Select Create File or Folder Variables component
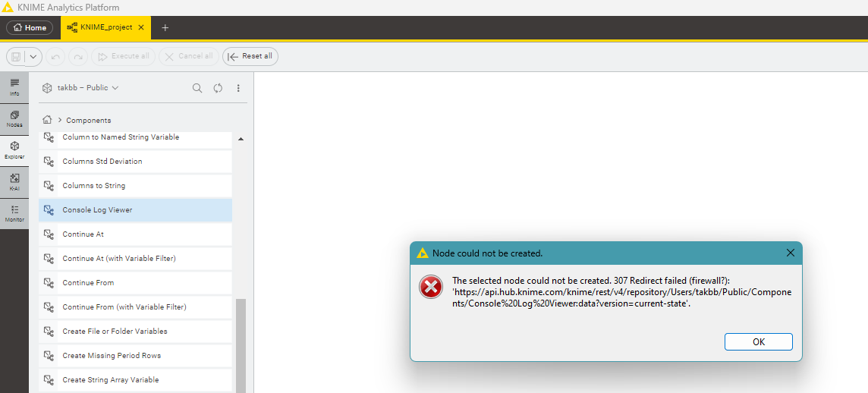This screenshot has height=393, width=868. click(x=136, y=332)
